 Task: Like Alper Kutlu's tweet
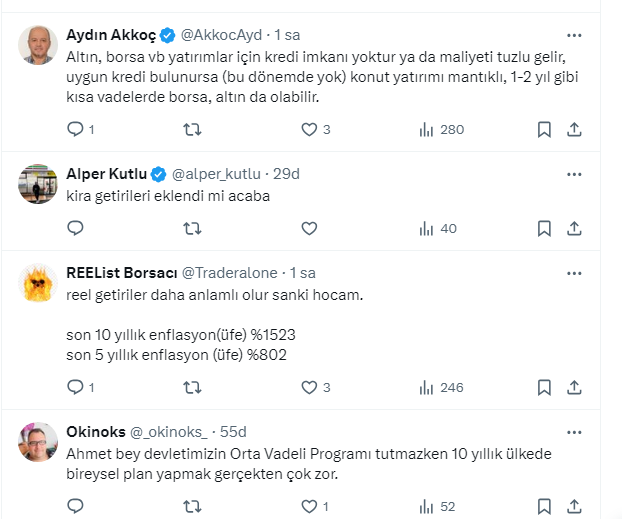click(x=309, y=228)
